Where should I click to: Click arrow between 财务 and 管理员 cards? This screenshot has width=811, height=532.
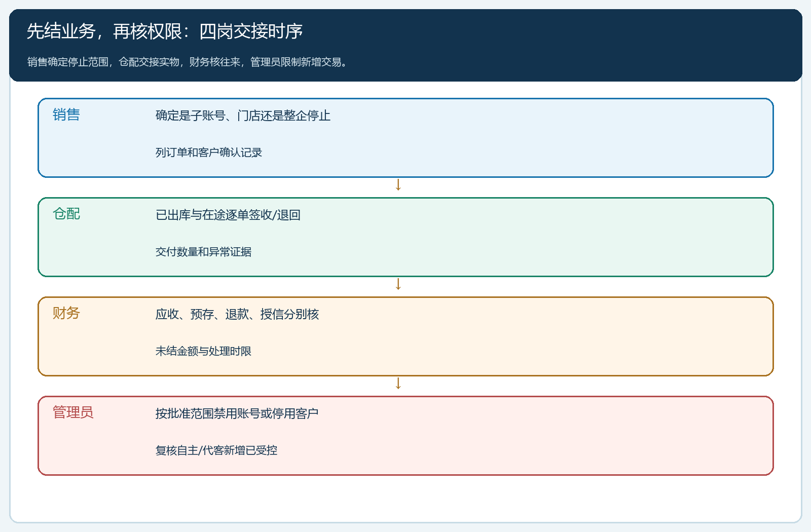pyautogui.click(x=398, y=384)
